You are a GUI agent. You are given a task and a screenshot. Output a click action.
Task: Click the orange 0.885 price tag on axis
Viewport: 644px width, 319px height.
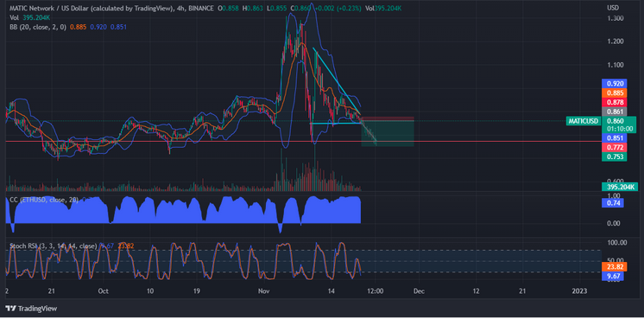pyautogui.click(x=614, y=93)
